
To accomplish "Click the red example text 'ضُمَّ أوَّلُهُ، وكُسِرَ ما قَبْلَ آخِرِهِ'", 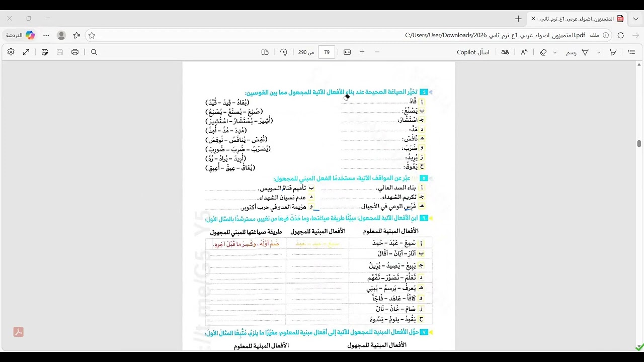I will (x=246, y=244).
